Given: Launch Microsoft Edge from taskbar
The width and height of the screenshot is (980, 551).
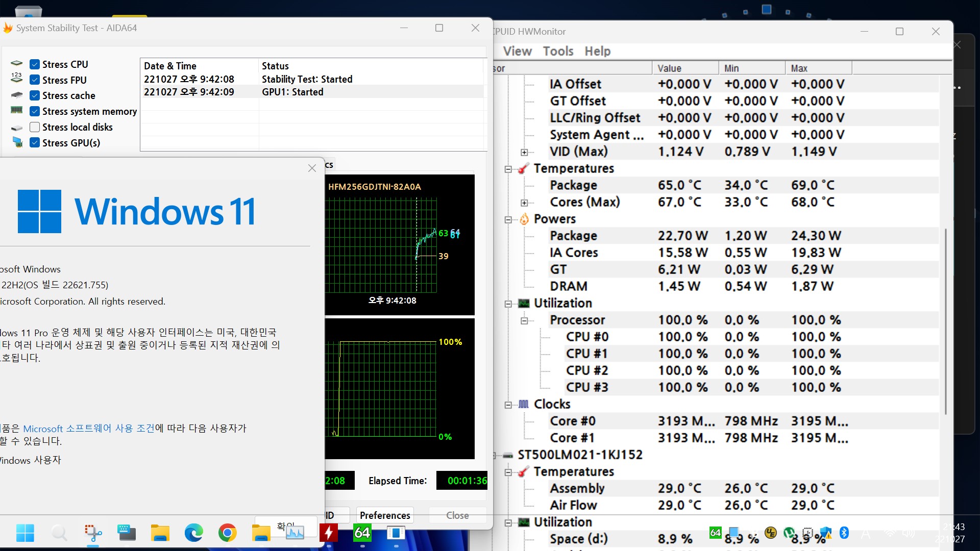Looking at the screenshot, I should 194,533.
